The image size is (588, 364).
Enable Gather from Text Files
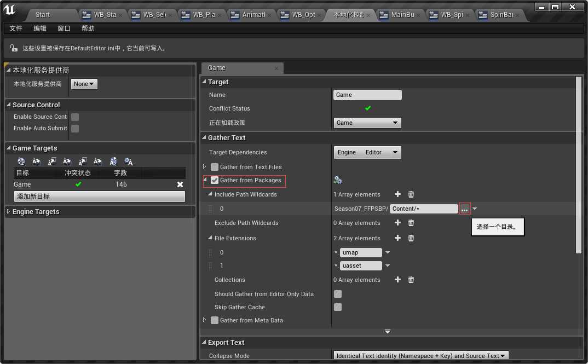[x=215, y=167]
